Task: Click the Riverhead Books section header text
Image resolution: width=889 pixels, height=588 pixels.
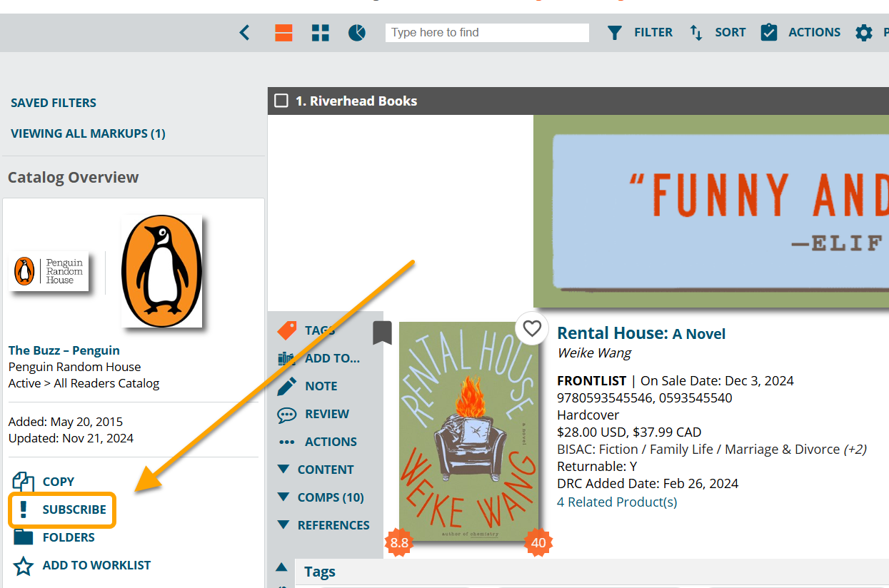Action: (356, 101)
